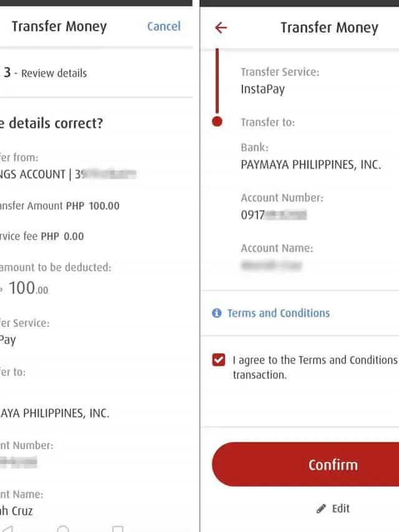This screenshot has width=399, height=532.
Task: Click the red step marker dot
Action: (217, 122)
